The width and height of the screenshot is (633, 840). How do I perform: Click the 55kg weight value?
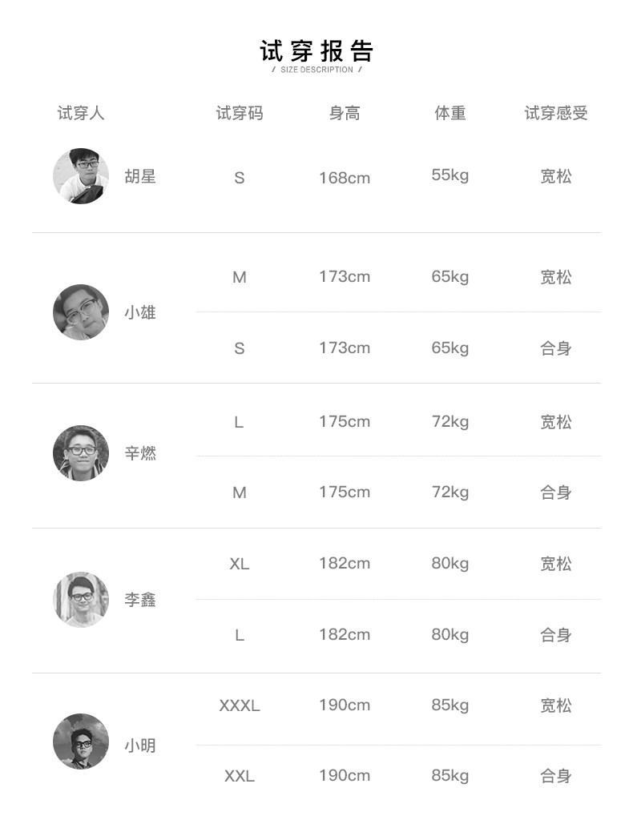[x=450, y=175]
